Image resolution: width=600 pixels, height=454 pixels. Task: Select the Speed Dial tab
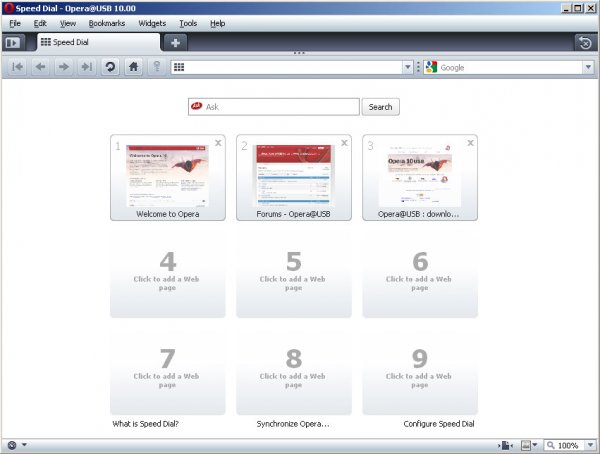pos(98,42)
